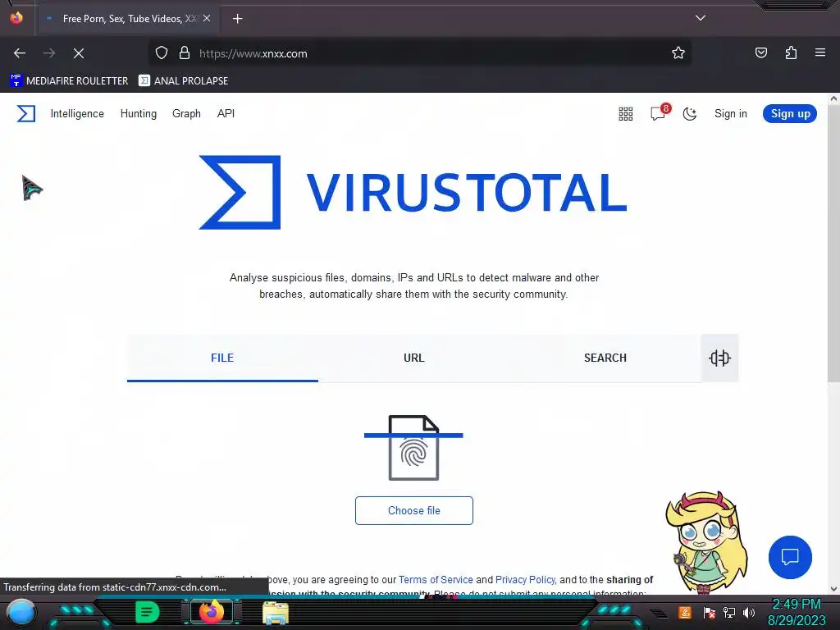Viewport: 840px width, 630px height.
Task: Close the current browser tab
Action: [x=207, y=19]
